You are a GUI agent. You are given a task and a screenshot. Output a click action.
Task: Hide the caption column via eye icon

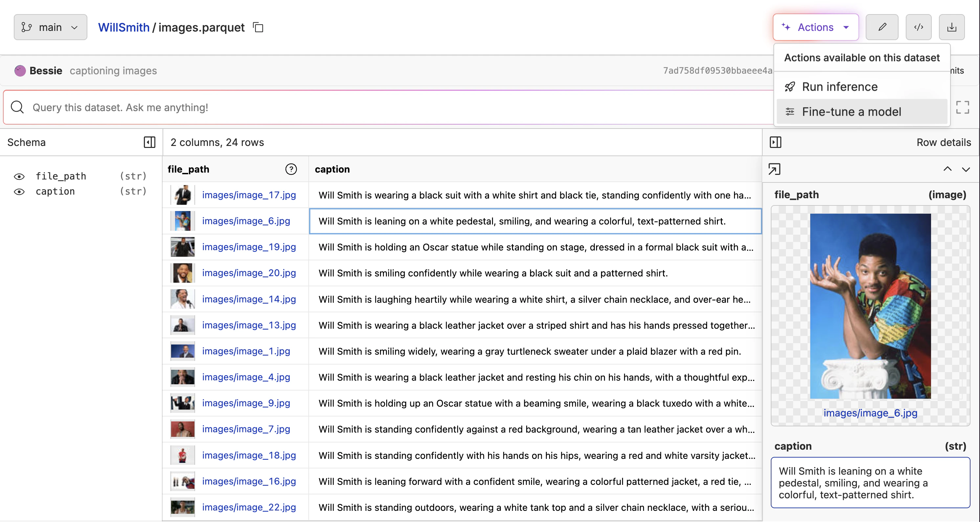pos(19,192)
